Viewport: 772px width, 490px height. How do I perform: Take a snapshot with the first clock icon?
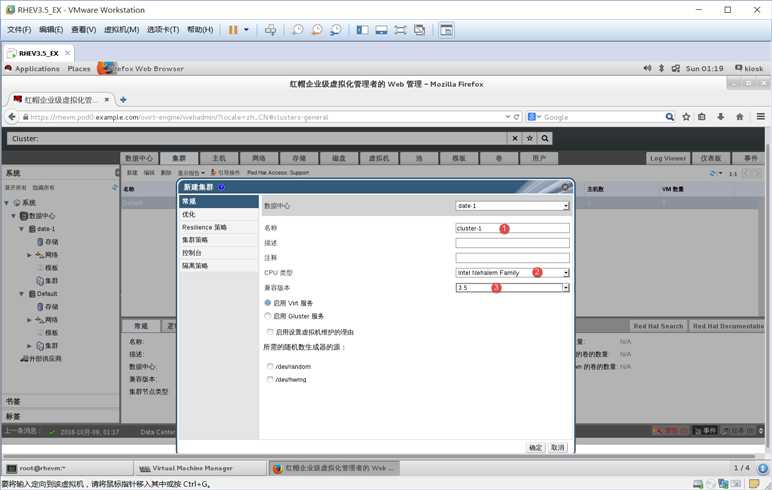click(297, 30)
